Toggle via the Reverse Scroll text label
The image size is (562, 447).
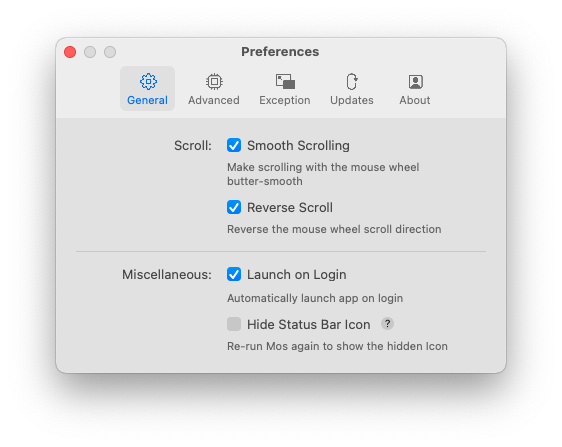click(x=290, y=208)
